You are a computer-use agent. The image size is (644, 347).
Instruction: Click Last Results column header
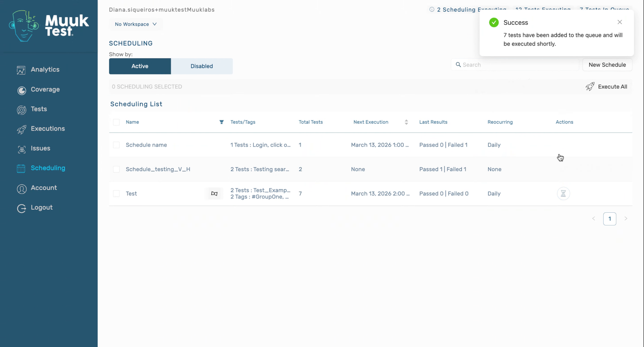point(433,122)
